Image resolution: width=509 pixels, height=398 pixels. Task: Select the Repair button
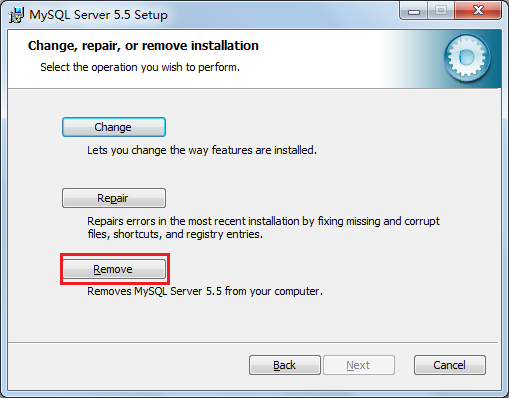pyautogui.click(x=114, y=198)
